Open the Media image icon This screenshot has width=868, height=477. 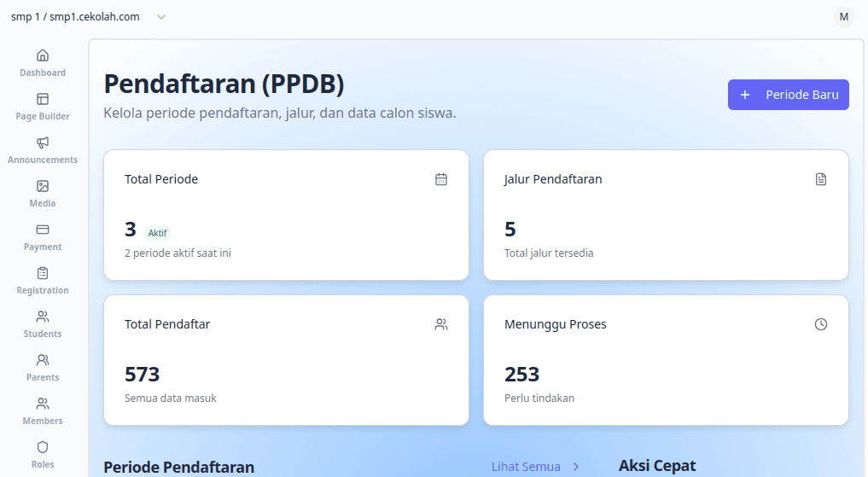[x=43, y=186]
